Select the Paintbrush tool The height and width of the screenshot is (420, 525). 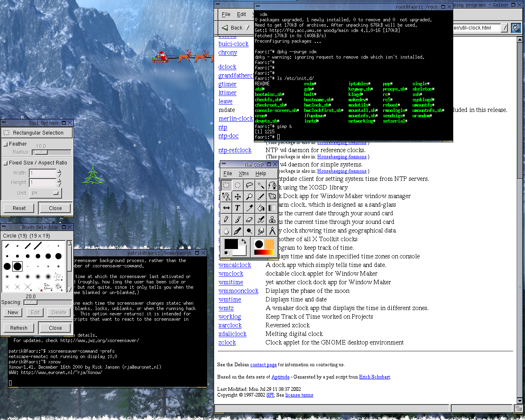[237, 219]
